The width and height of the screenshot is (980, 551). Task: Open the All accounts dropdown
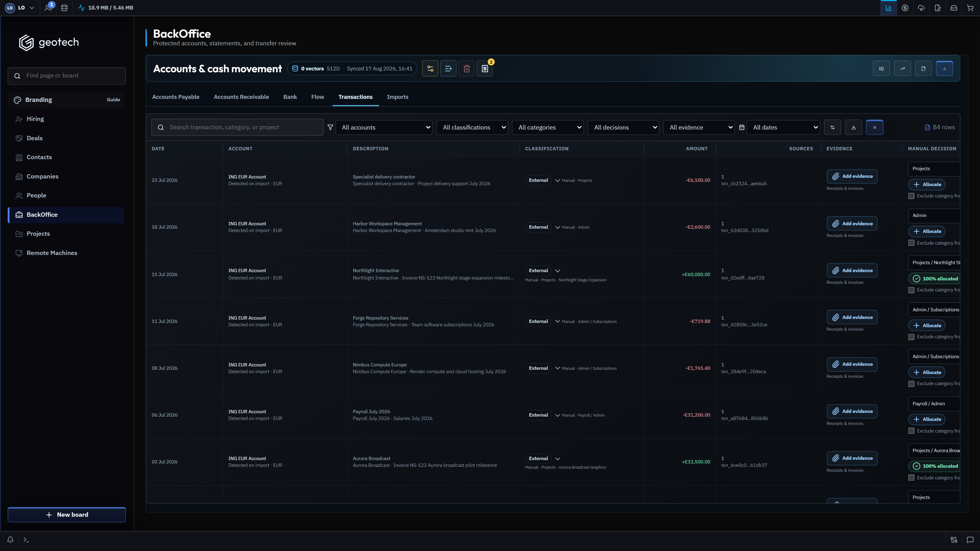pyautogui.click(x=384, y=127)
